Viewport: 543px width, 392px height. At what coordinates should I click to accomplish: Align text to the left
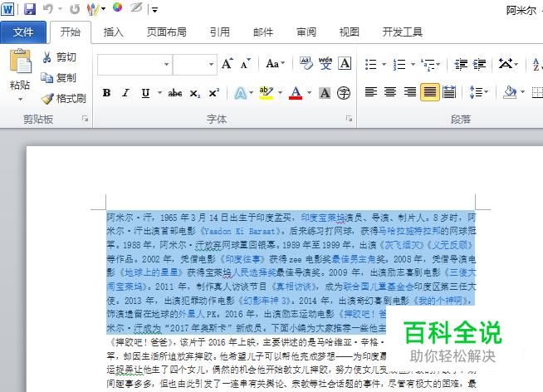click(x=371, y=92)
